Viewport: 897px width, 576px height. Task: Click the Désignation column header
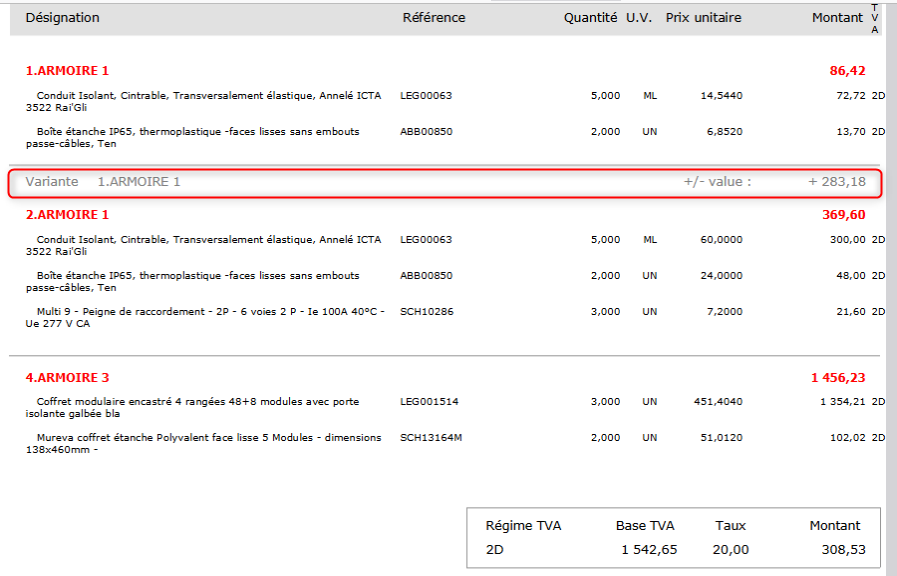(62, 18)
